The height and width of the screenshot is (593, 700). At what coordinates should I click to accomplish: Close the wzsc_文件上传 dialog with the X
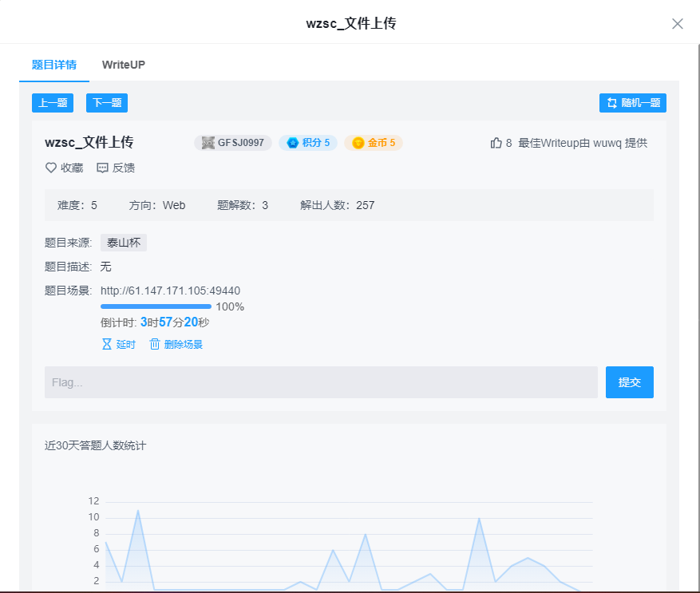coord(678,24)
